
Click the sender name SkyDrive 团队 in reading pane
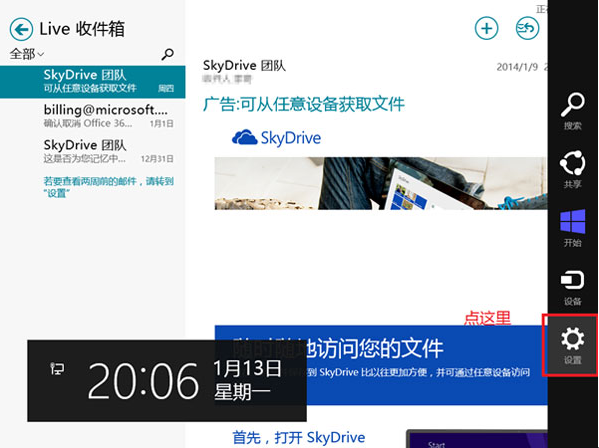(244, 66)
